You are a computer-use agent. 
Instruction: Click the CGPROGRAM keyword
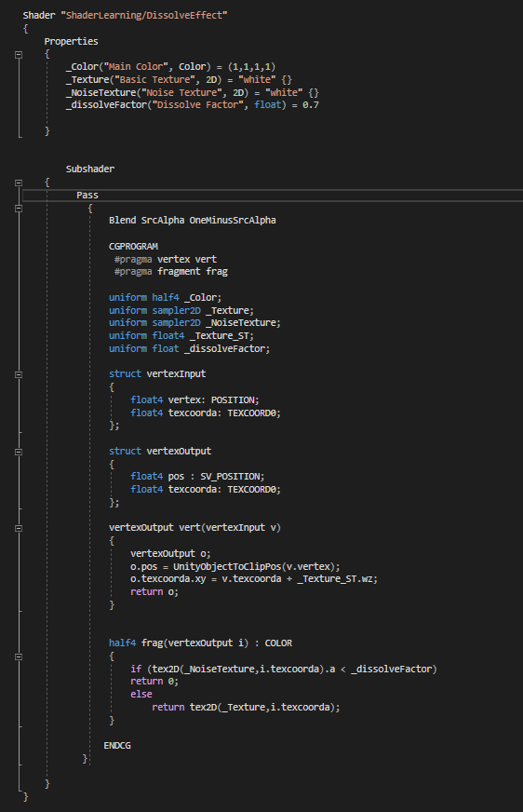133,246
